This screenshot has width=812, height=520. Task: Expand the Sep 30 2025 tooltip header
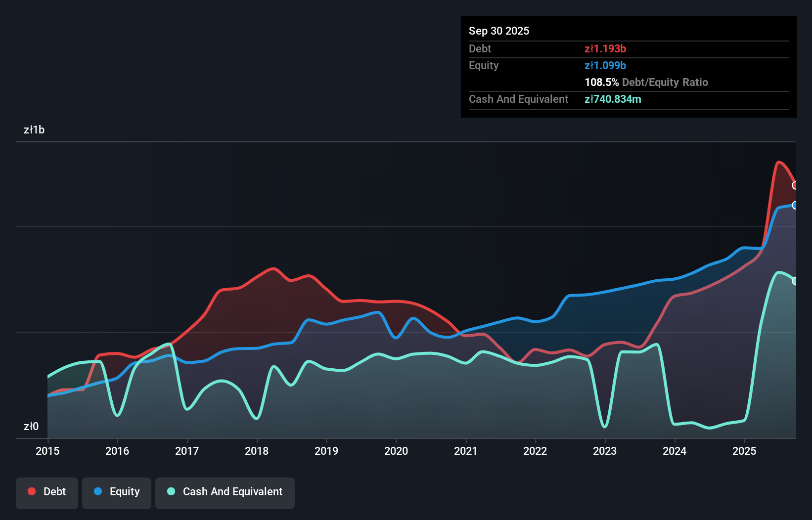coord(499,31)
